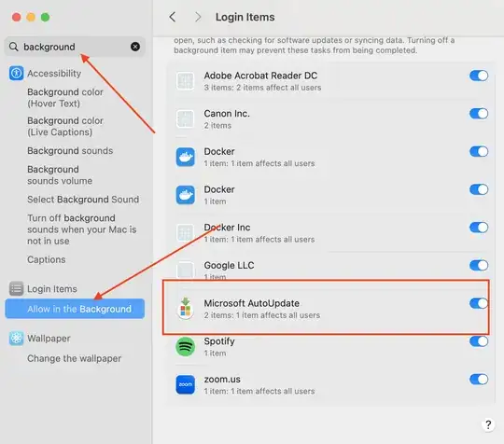504x444 pixels.
Task: Click into the background search field
Action: pos(75,47)
